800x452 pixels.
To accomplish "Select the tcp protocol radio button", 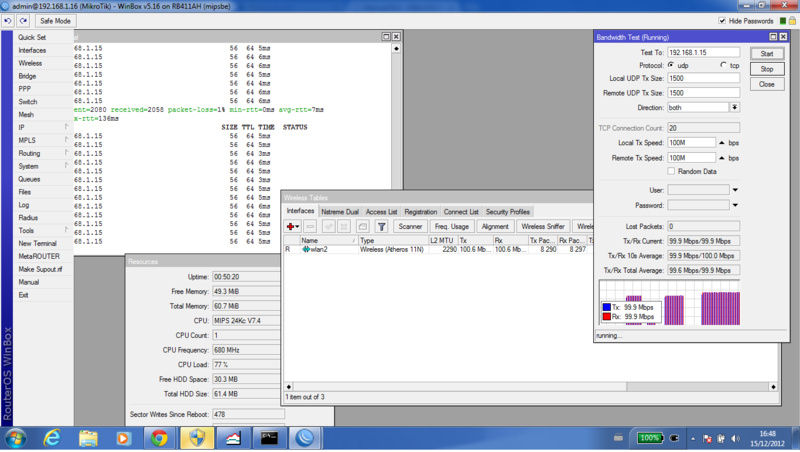I will pyautogui.click(x=723, y=65).
